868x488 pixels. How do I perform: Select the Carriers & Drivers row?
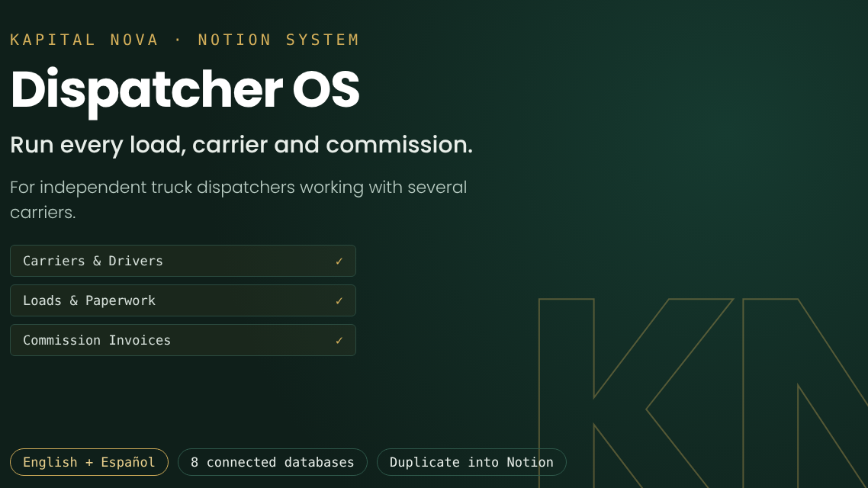(183, 261)
